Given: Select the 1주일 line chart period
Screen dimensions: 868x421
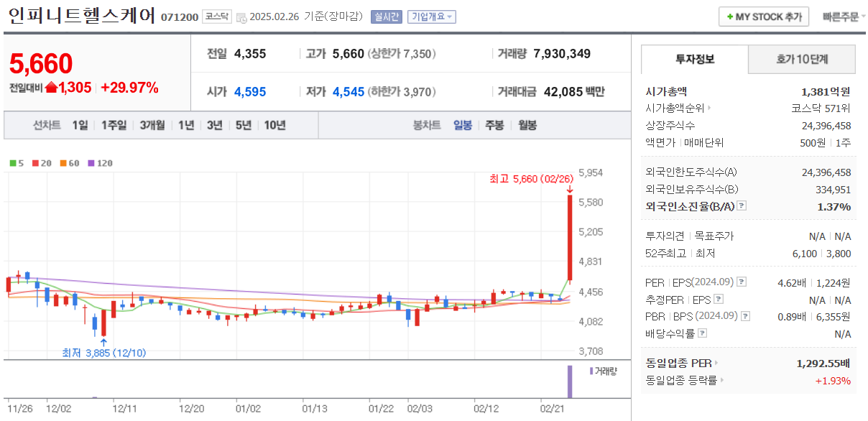Looking at the screenshot, I should (114, 125).
